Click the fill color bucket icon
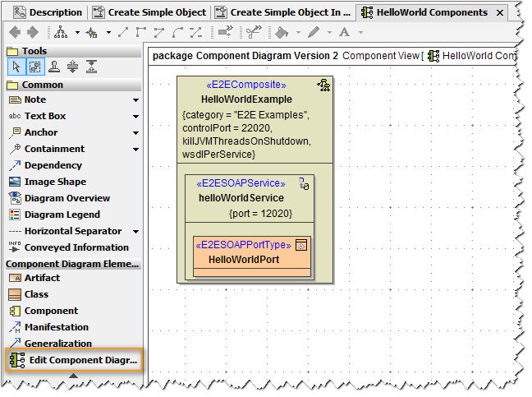The height and width of the screenshot is (397, 532). [x=282, y=32]
